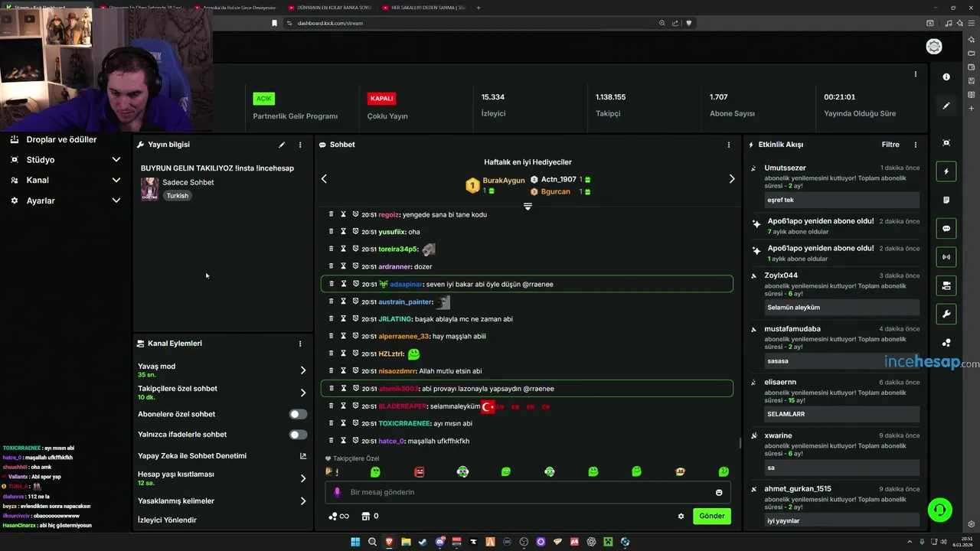Open Yavaş mod settings arrow
The image size is (980, 551).
tap(303, 370)
